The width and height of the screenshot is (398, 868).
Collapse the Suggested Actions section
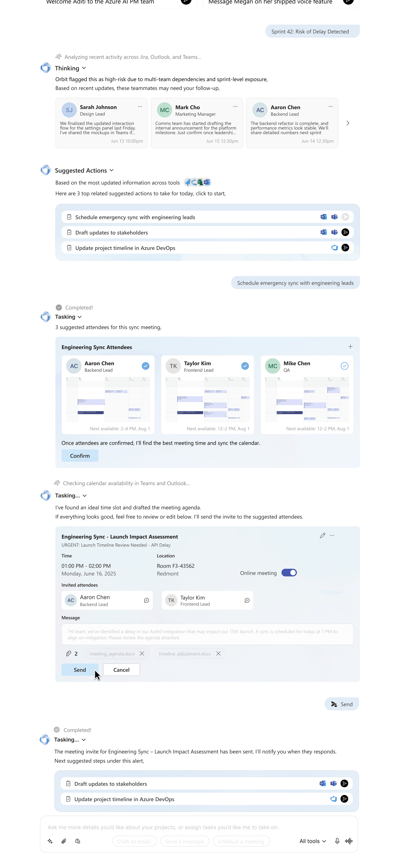[x=112, y=170]
